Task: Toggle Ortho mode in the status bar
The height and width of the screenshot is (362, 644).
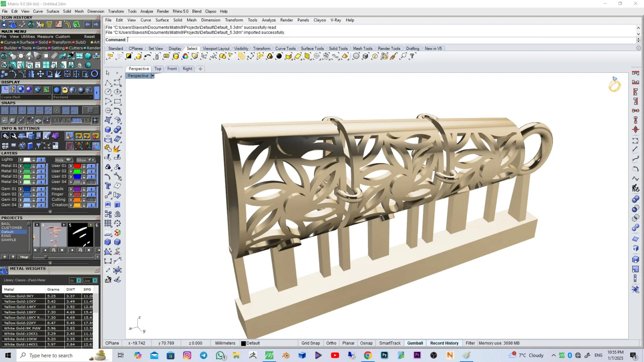Action: click(x=331, y=343)
